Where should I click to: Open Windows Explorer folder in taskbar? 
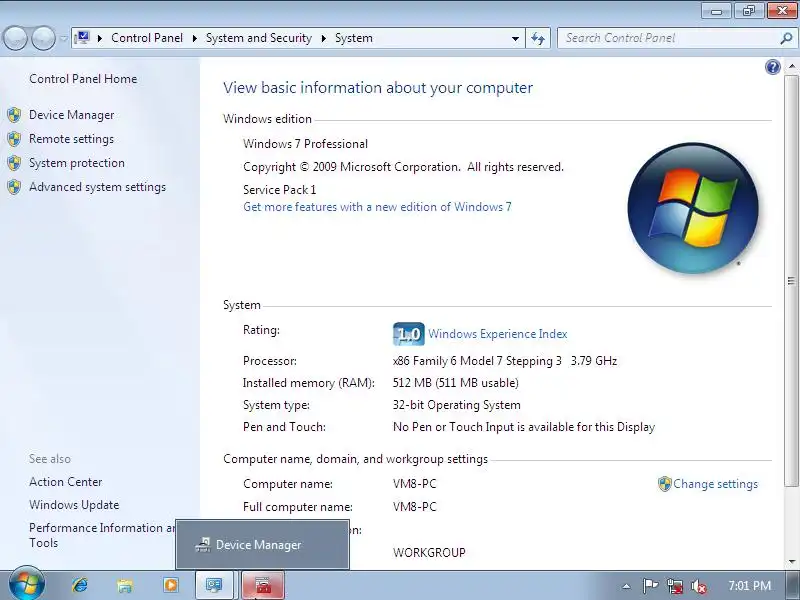[125, 585]
